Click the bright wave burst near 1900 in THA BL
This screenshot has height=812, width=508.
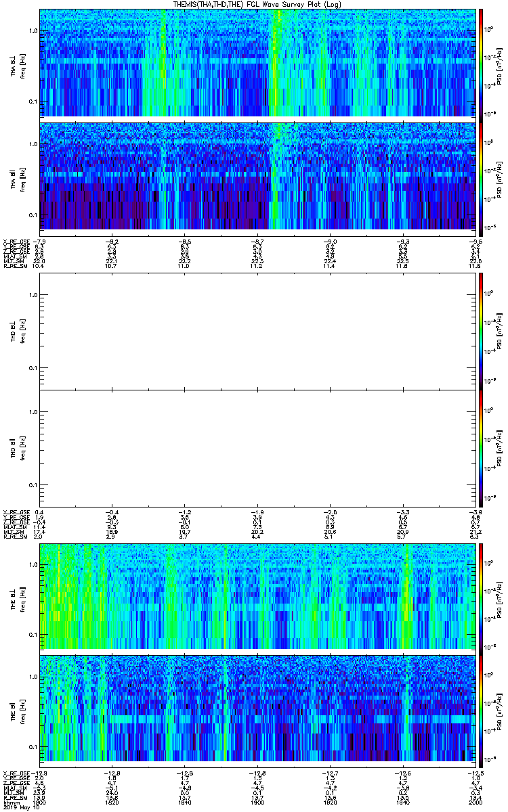click(276, 63)
